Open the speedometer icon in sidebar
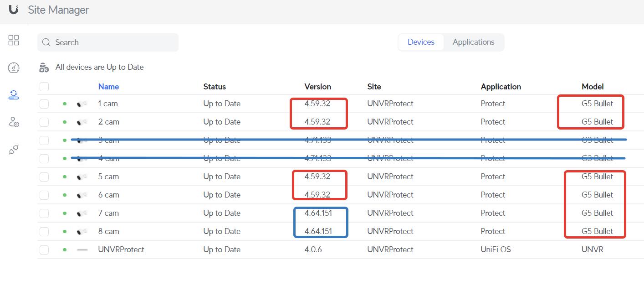The width and height of the screenshot is (644, 281). coord(14,68)
